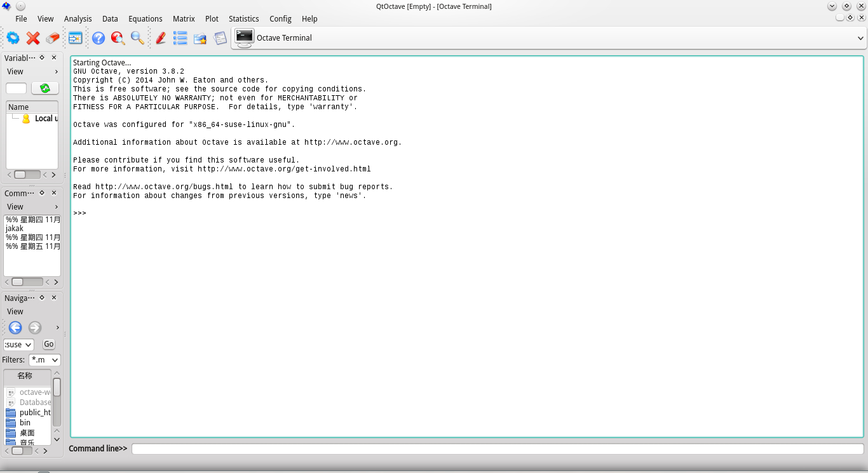The image size is (868, 473).
Task: Click the 名称 column header in file list
Action: tap(27, 376)
